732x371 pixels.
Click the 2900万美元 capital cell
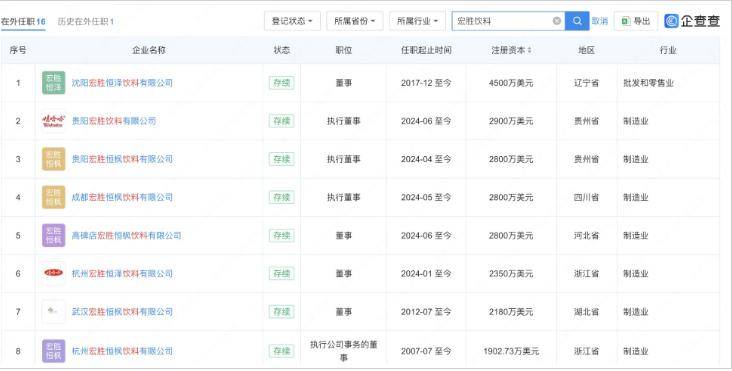[x=511, y=121]
